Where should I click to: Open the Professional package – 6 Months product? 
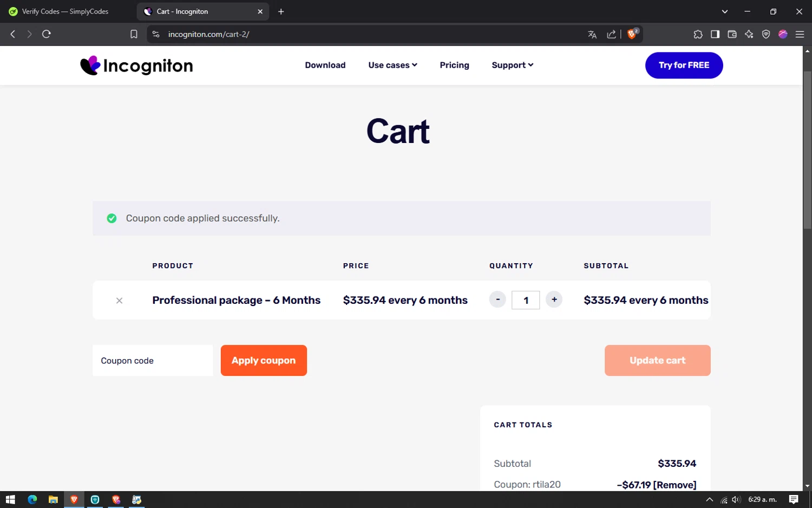(236, 300)
